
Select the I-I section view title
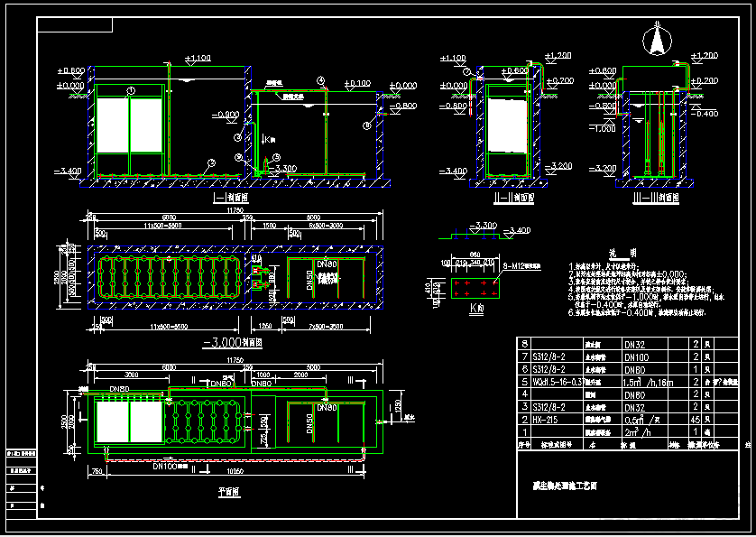click(231, 199)
